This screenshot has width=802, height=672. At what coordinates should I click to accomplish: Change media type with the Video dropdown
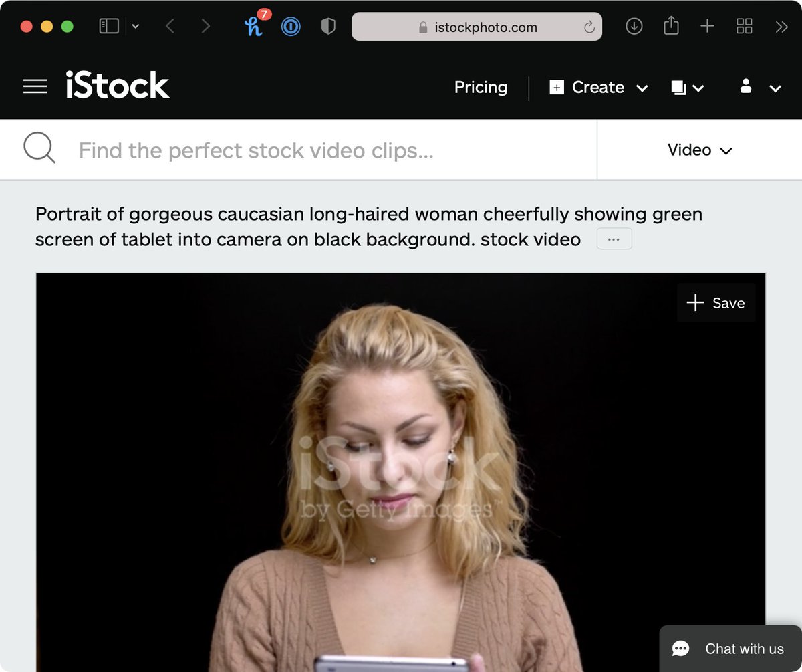pos(700,150)
